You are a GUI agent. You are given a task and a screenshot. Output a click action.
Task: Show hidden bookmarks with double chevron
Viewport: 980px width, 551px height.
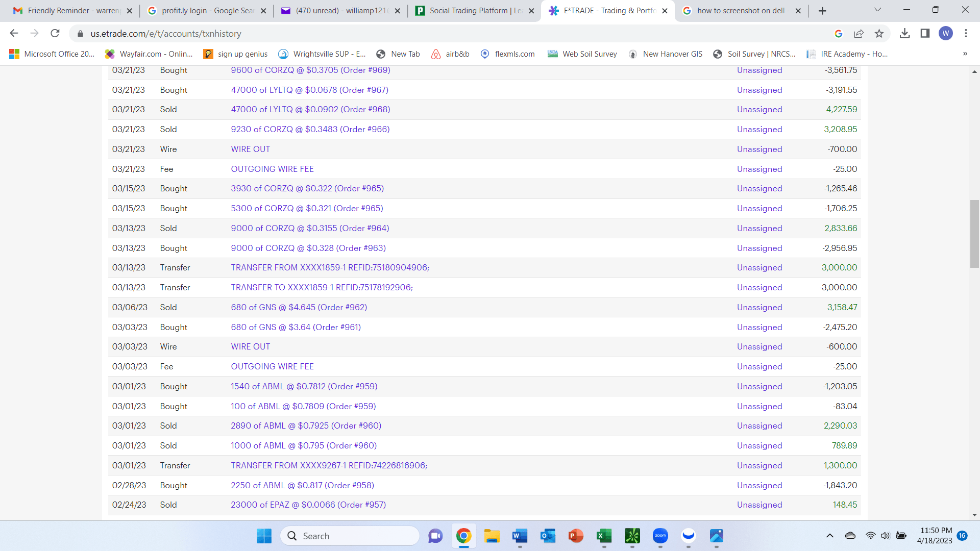[965, 54]
